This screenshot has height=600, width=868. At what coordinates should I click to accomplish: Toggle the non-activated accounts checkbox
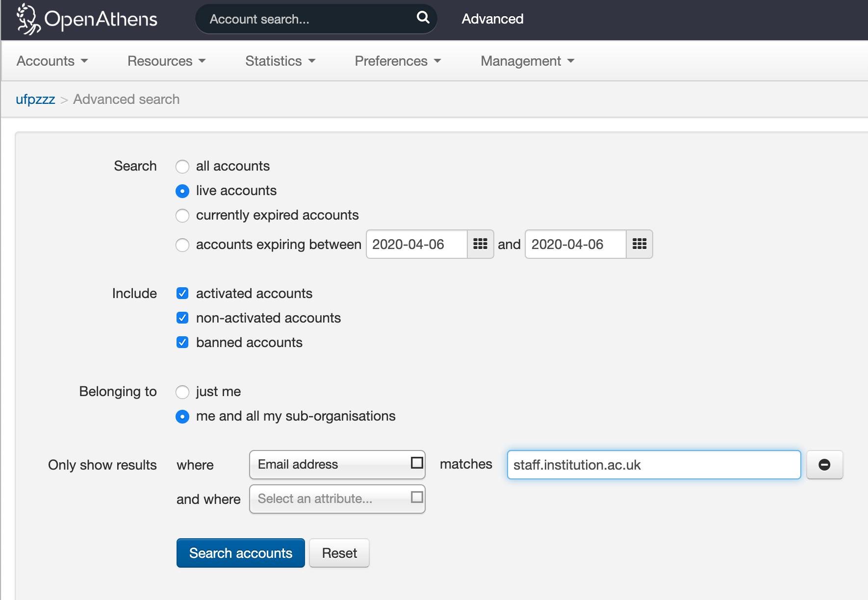(x=182, y=318)
